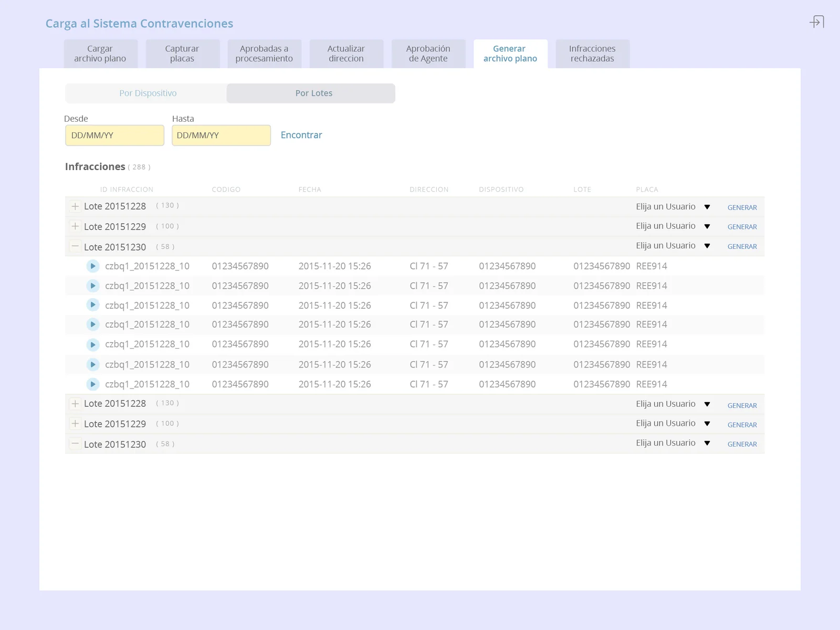Collapse the Lote 20151230 row showing infractions
Image resolution: width=840 pixels, height=630 pixels.
coord(75,246)
